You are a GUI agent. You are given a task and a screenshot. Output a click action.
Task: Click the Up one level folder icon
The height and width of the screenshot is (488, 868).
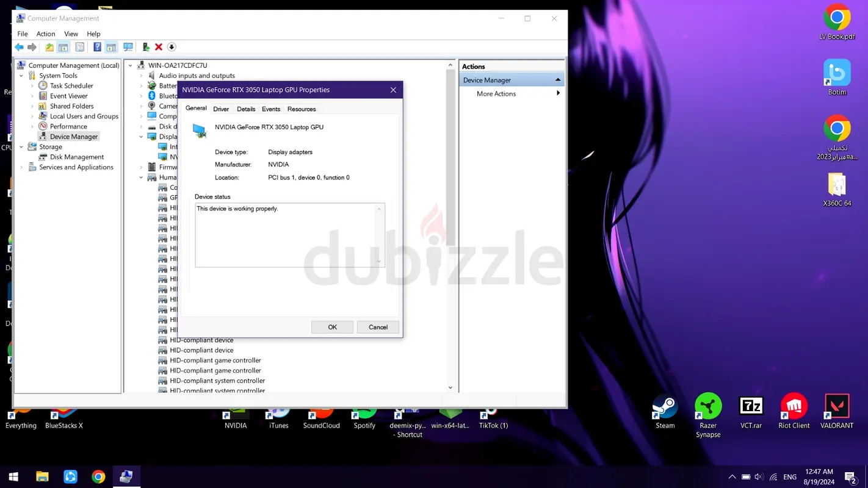click(x=50, y=47)
